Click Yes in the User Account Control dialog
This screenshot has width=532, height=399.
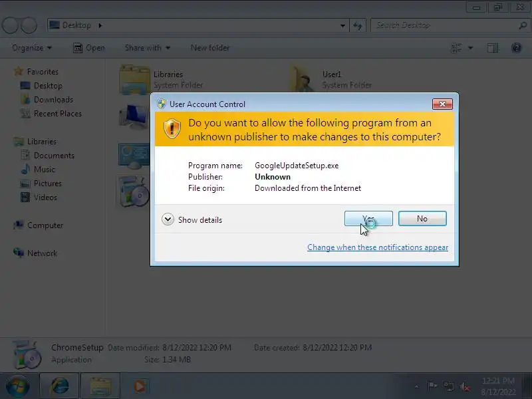(368, 219)
